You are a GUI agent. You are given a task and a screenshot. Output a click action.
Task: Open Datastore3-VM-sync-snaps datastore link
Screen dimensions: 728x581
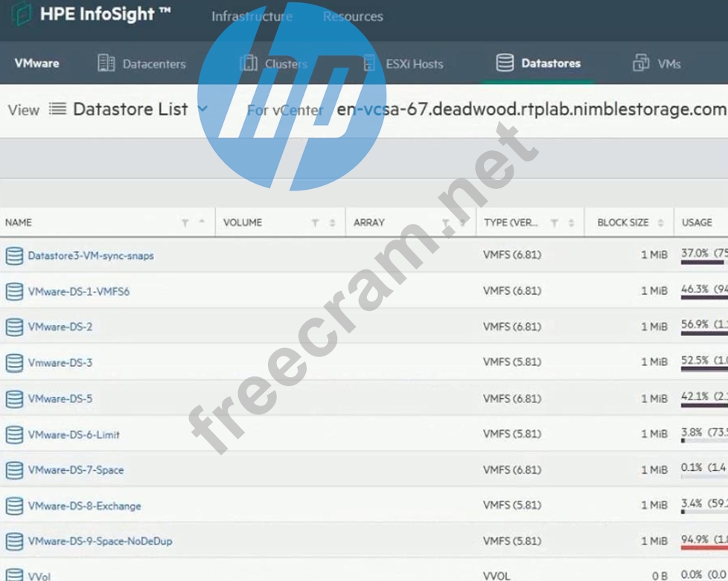coord(91,256)
